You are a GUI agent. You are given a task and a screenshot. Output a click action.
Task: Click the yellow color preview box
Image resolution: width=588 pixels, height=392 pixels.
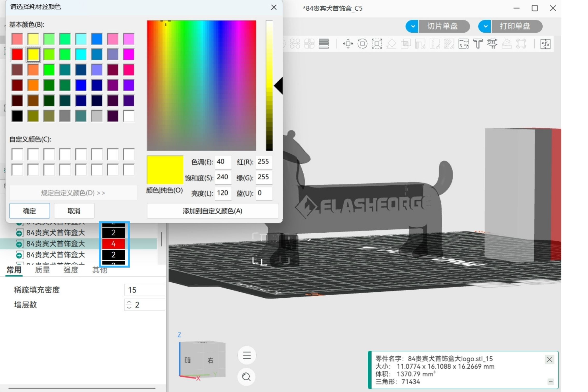(x=165, y=170)
